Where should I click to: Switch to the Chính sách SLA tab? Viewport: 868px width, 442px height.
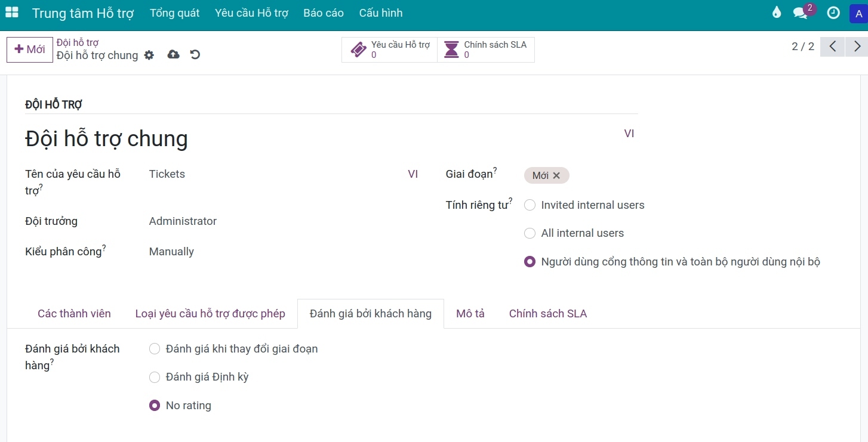point(548,314)
